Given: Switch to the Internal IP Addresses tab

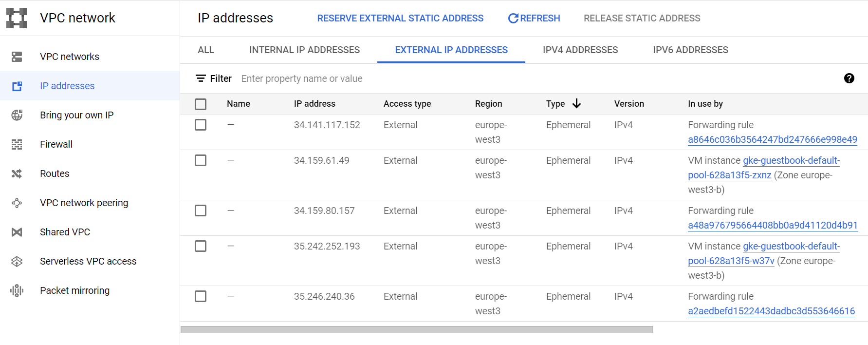Looking at the screenshot, I should [304, 50].
